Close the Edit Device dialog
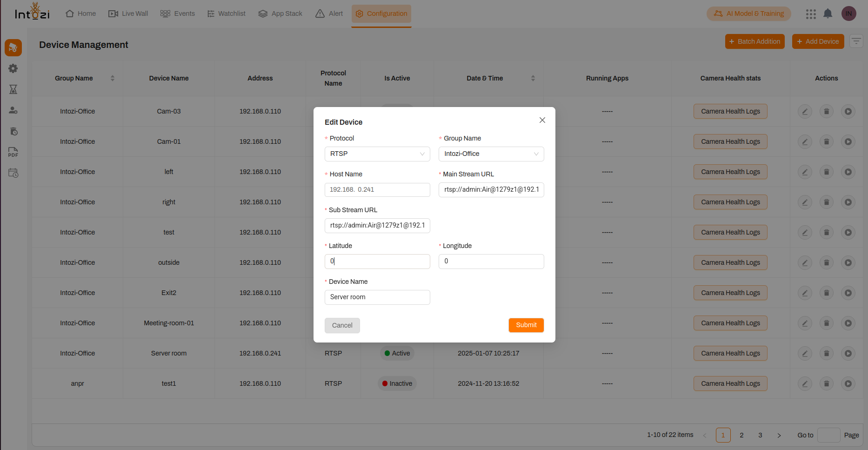The width and height of the screenshot is (868, 450). click(x=542, y=120)
